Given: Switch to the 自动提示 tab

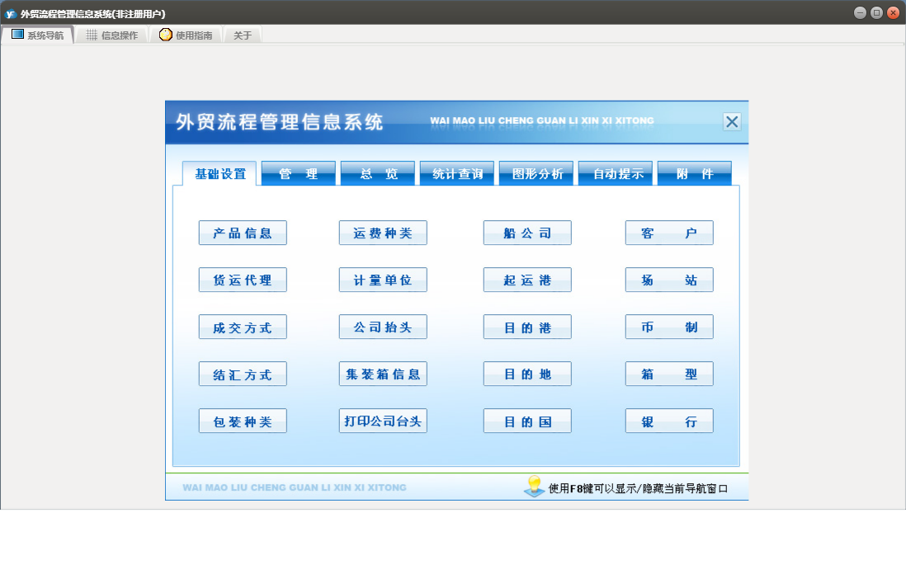Looking at the screenshot, I should click(x=616, y=173).
